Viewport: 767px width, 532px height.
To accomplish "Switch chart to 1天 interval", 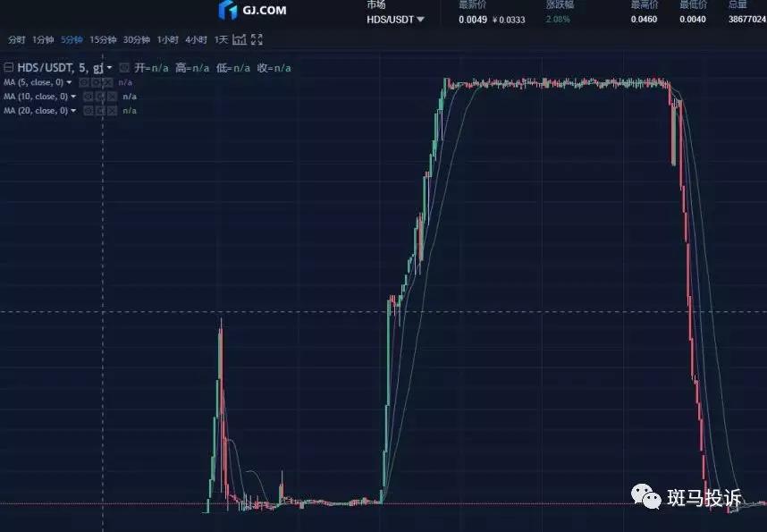I will pos(221,39).
